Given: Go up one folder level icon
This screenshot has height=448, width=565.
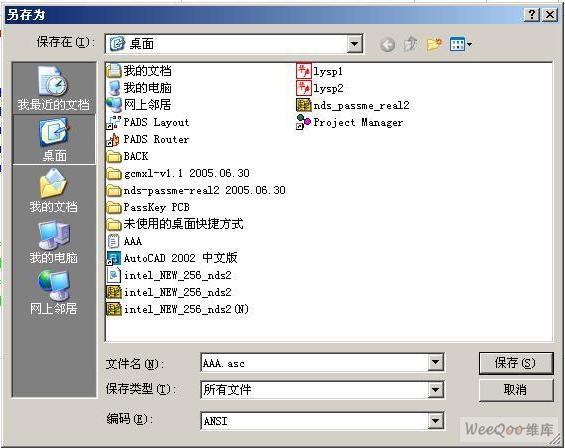Looking at the screenshot, I should [x=411, y=44].
